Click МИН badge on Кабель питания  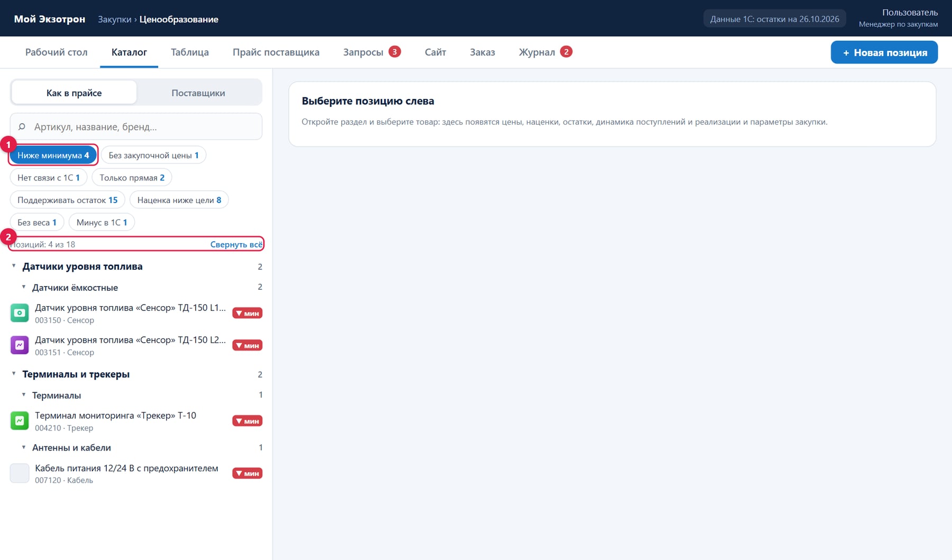coord(247,473)
